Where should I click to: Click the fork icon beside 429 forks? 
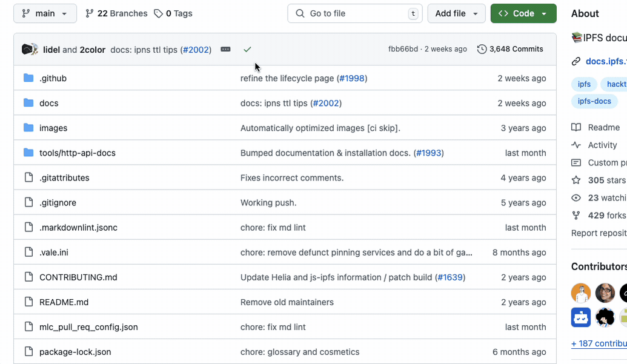pos(576,215)
